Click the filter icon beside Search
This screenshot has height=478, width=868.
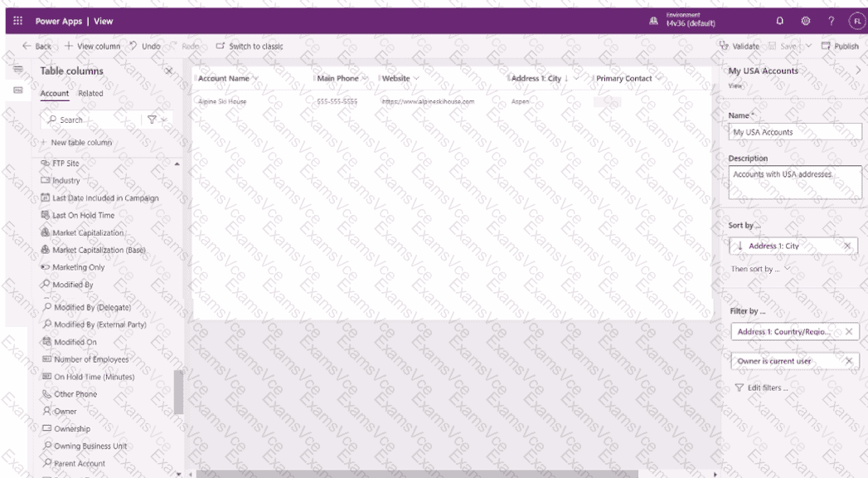pos(152,119)
